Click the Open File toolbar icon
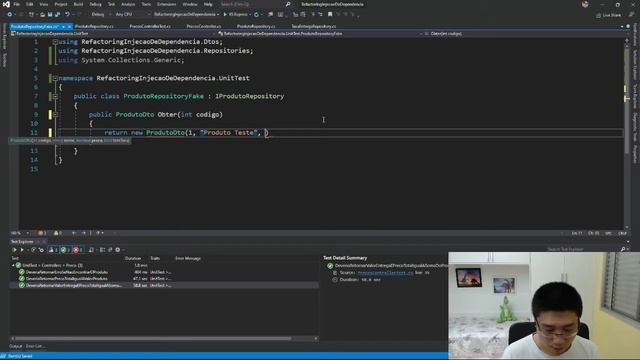640x360 pixels. (x=42, y=14)
